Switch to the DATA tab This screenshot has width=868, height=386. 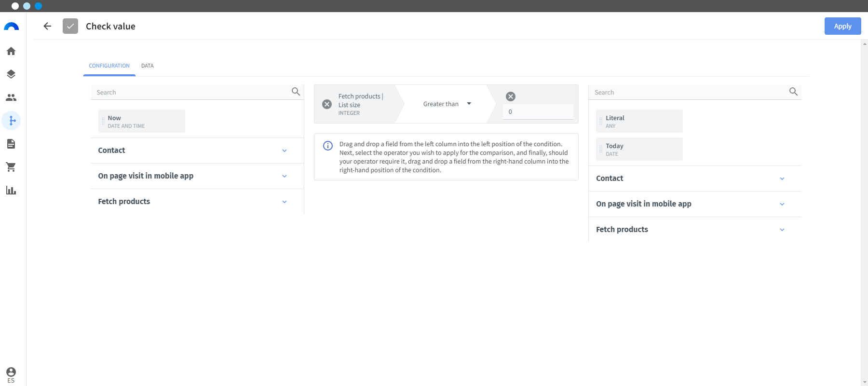148,66
